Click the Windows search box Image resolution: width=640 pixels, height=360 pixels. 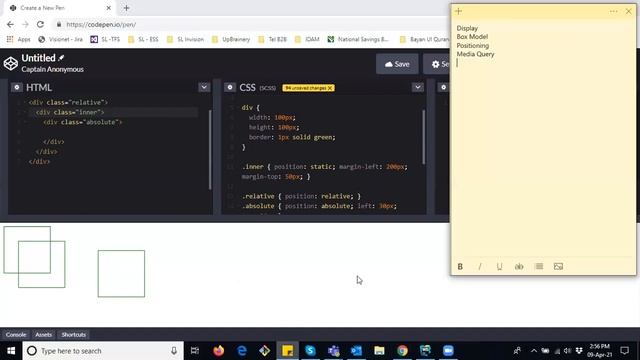coord(103,351)
